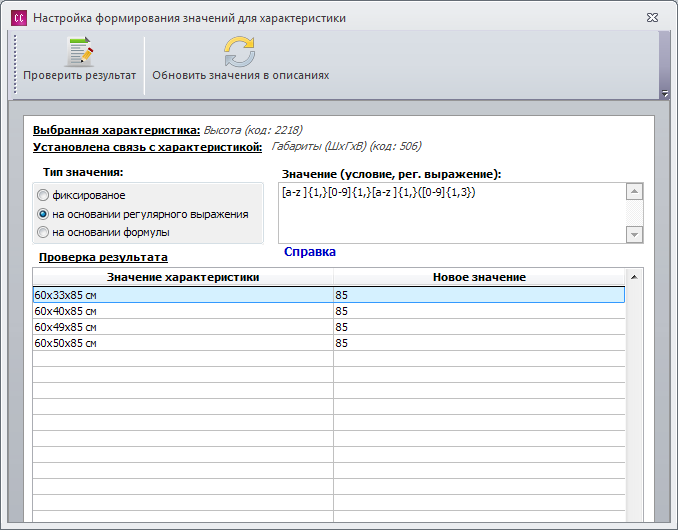Select the row 60x33x85 см
The height and width of the screenshot is (530, 678).
(329, 295)
